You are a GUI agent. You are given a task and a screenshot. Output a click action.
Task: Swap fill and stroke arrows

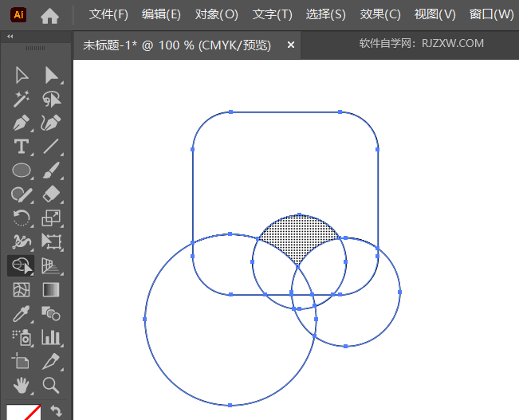[56, 411]
